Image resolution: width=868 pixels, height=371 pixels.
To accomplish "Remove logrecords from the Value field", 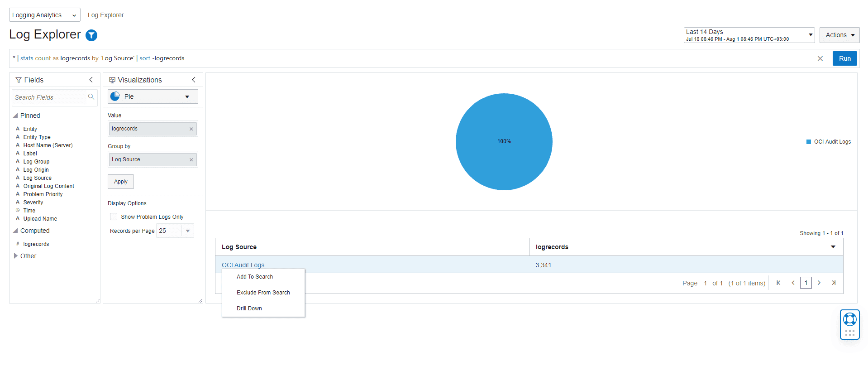I will (x=191, y=129).
